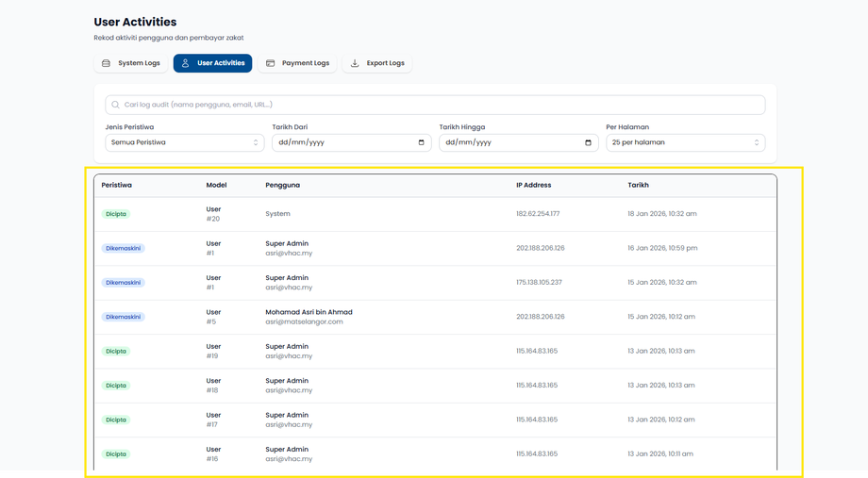This screenshot has height=478, width=868.
Task: Click the Dicipta badge for User #20
Action: (116, 214)
